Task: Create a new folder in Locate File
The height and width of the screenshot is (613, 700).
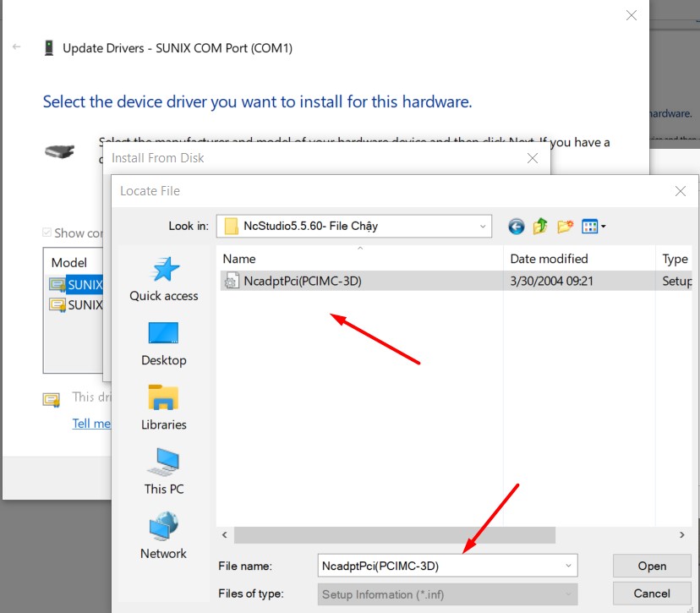Action: [x=565, y=227]
